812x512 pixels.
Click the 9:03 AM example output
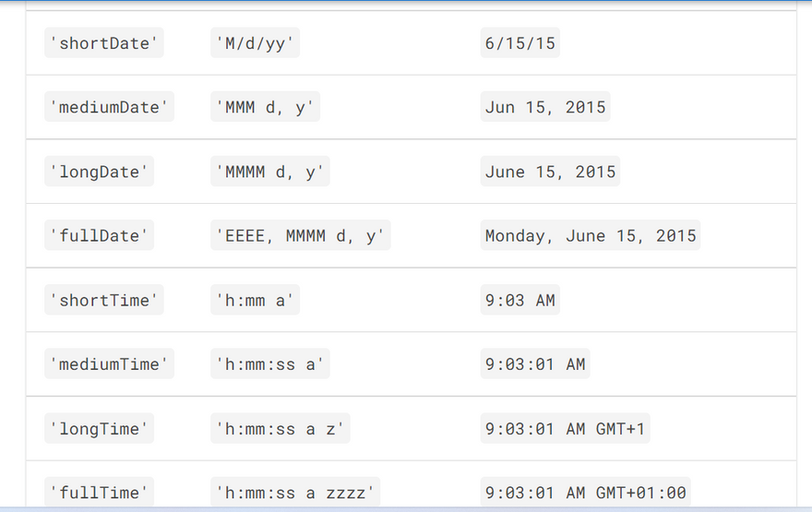519,300
